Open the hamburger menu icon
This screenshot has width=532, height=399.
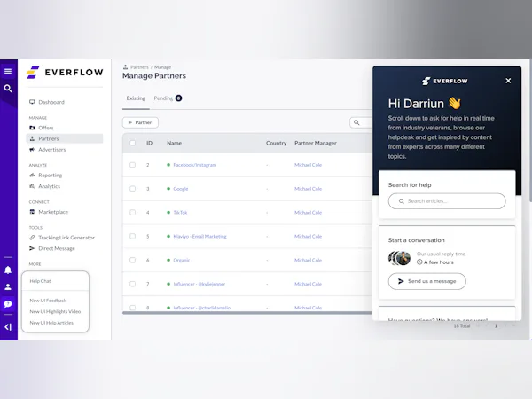[x=8, y=71]
